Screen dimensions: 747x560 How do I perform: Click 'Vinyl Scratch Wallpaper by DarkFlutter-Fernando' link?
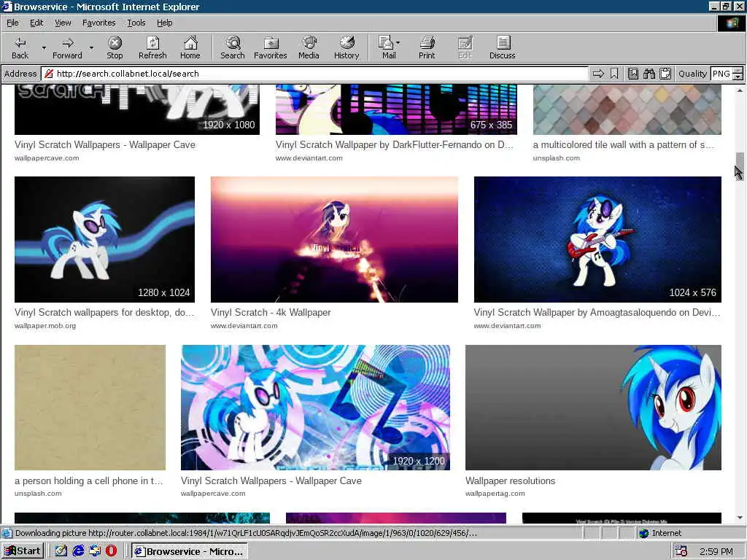coord(395,145)
